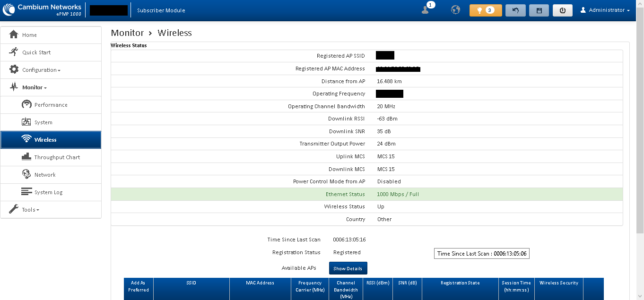
Task: Expand the Configuration menu
Action: pyautogui.click(x=41, y=70)
